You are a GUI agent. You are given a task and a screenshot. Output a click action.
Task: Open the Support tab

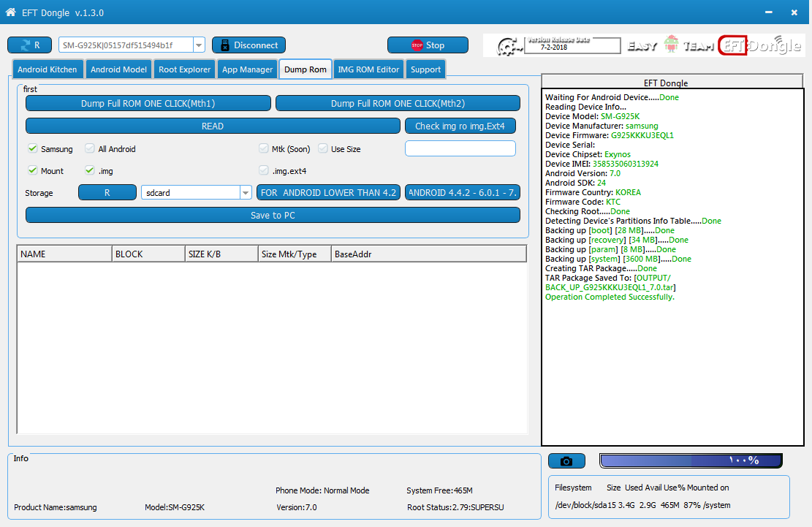425,69
